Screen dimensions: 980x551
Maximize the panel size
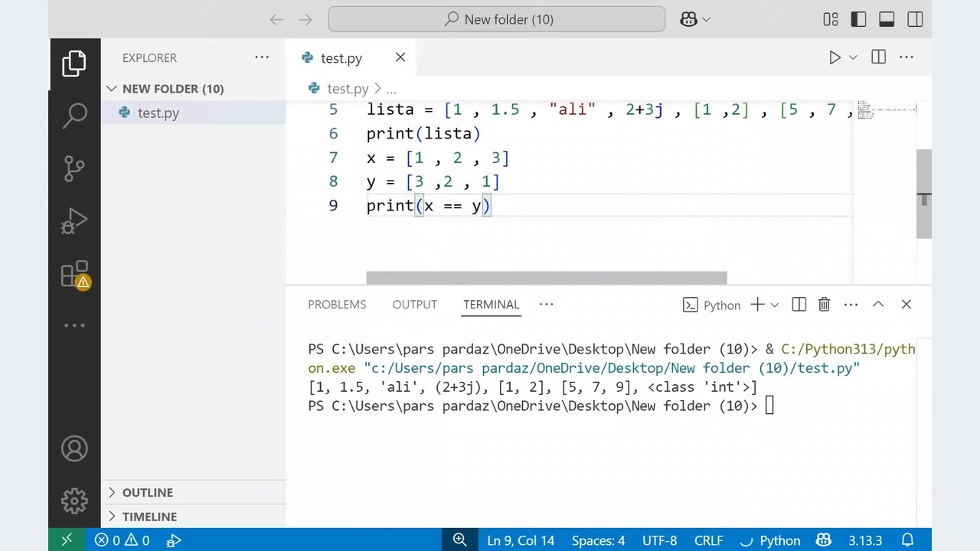(x=878, y=305)
